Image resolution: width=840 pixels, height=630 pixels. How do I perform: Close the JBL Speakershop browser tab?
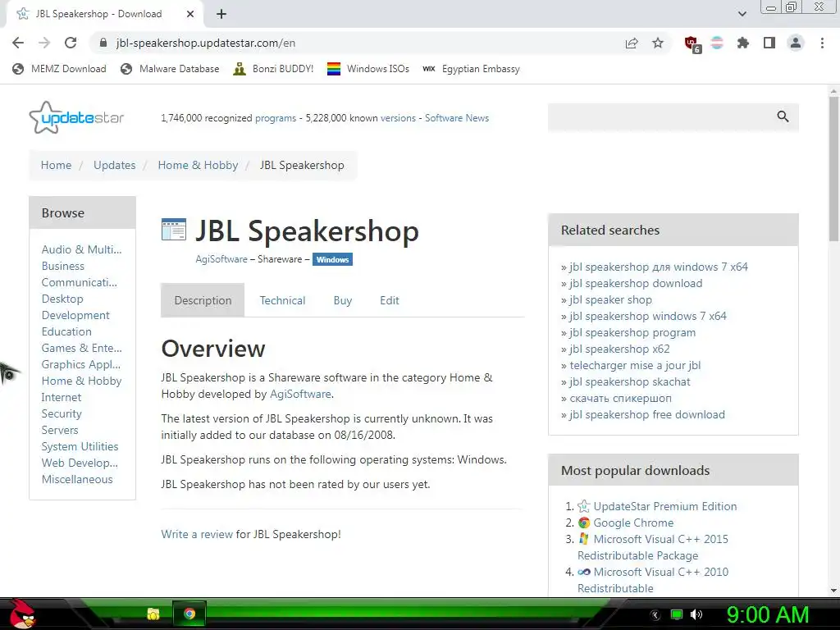190,14
